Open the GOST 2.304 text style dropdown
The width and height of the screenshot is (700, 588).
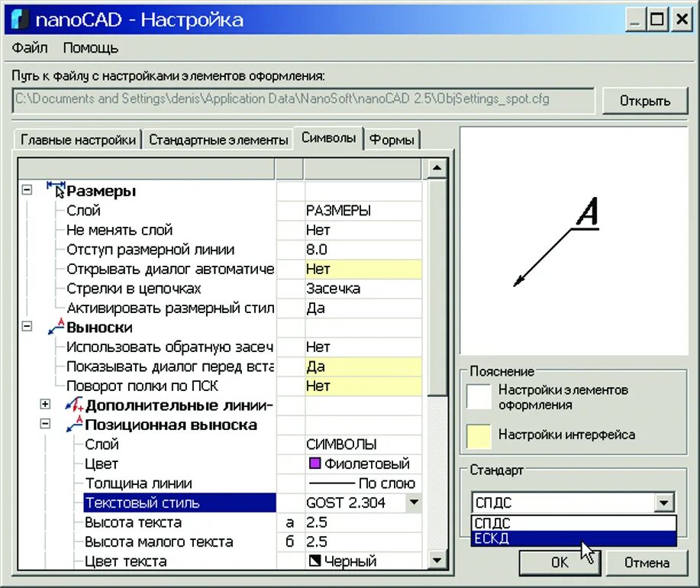point(414,502)
